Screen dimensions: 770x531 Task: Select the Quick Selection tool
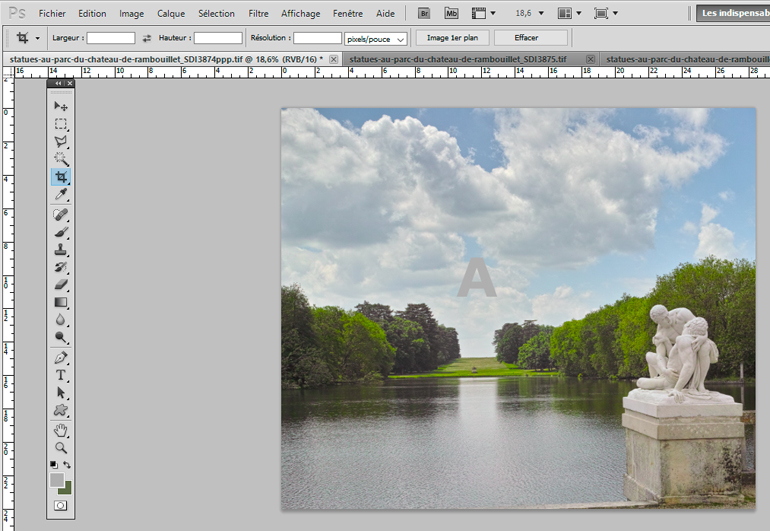(60, 159)
